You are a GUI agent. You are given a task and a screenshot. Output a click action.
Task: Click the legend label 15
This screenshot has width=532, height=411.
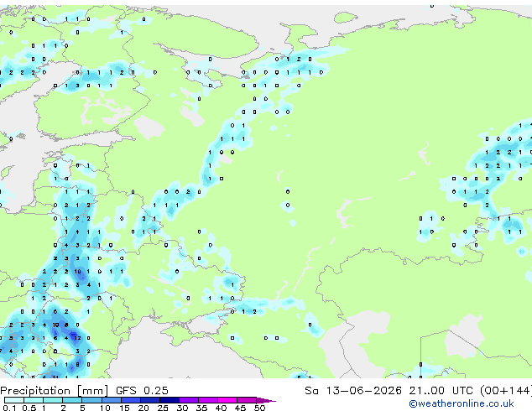coord(124,408)
